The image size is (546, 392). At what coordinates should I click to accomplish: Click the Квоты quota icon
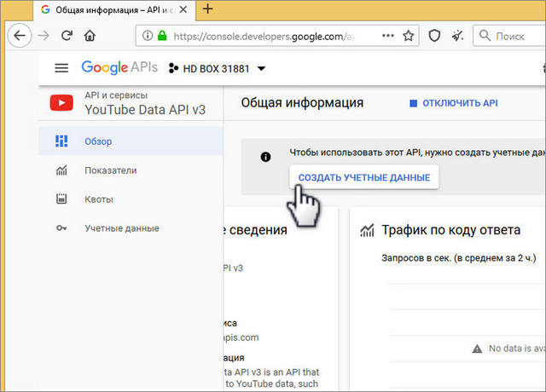pyautogui.click(x=61, y=199)
